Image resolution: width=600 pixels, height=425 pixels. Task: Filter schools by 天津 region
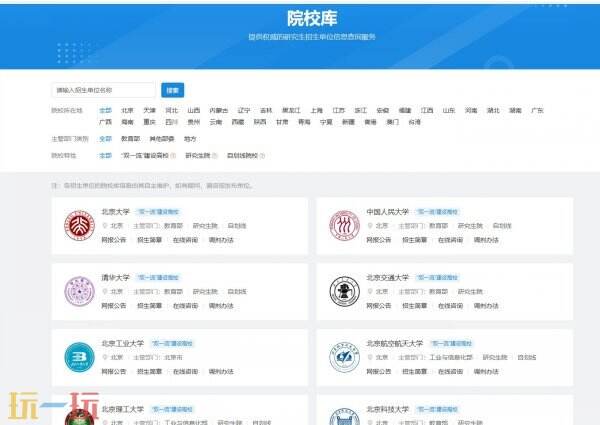(x=150, y=111)
